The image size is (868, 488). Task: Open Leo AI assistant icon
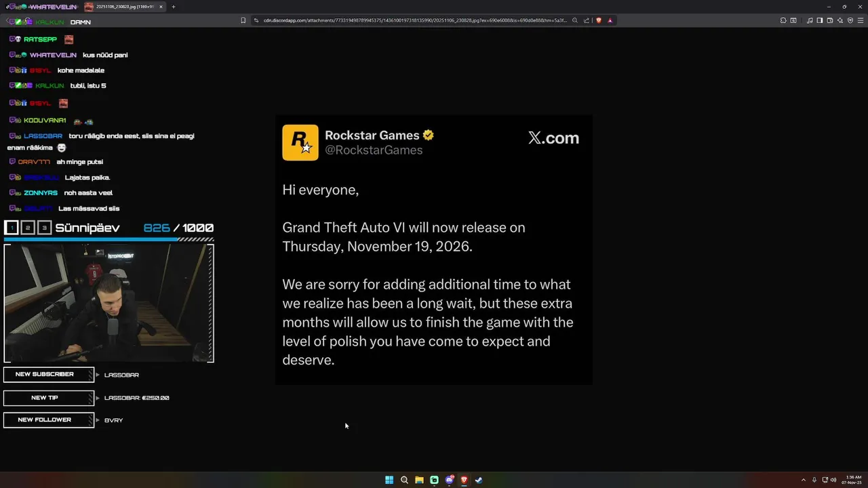click(840, 20)
